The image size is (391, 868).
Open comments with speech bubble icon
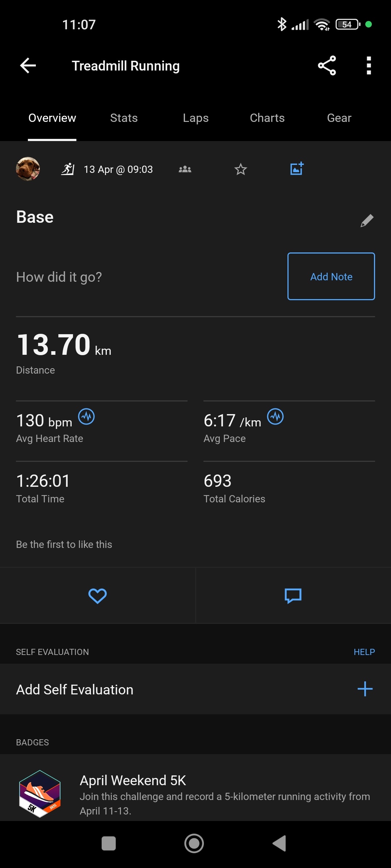(293, 596)
